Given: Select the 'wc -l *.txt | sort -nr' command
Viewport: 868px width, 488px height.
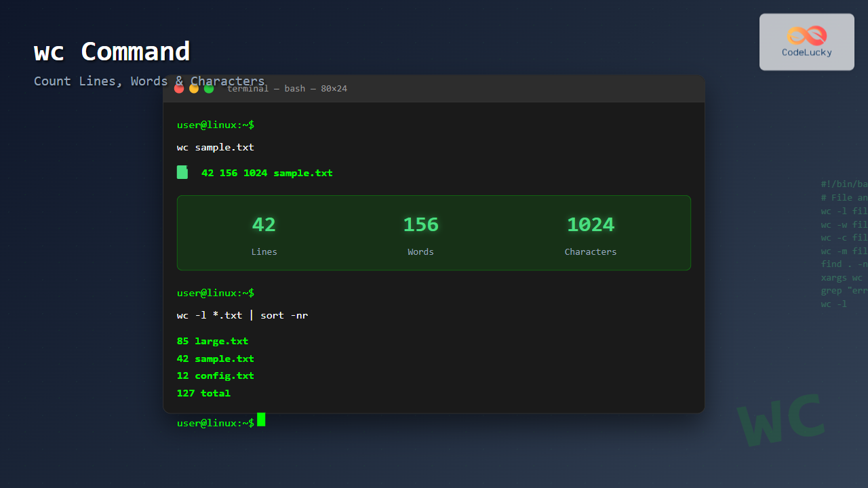Looking at the screenshot, I should point(242,315).
